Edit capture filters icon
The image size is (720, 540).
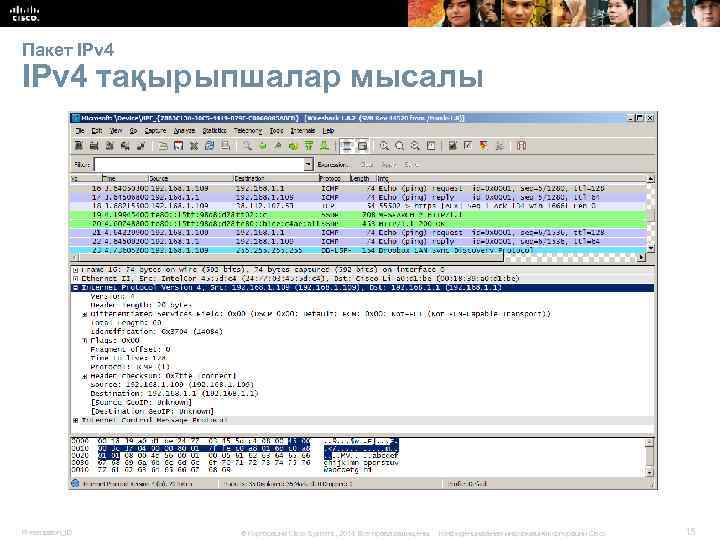453,146
